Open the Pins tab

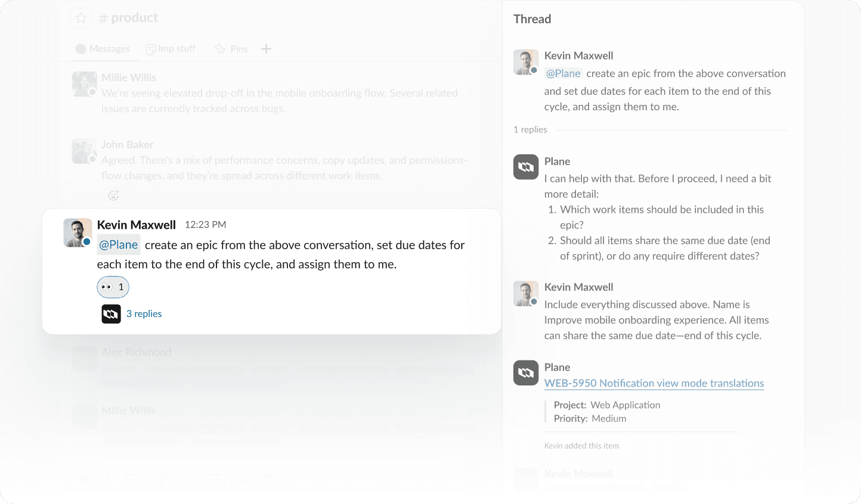231,48
